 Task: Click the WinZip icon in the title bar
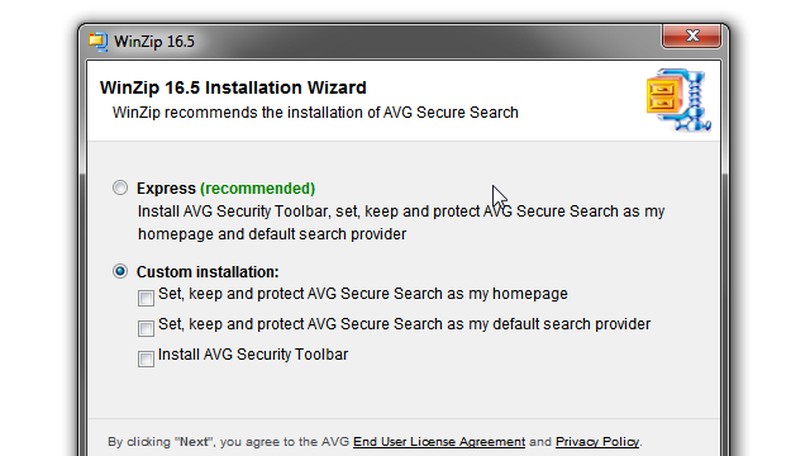pos(98,41)
